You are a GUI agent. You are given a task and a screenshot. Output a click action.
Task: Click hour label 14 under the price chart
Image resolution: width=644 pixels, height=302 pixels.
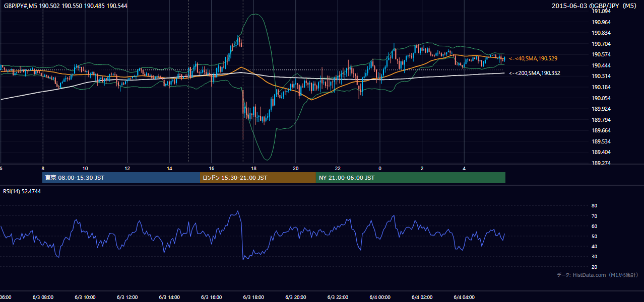pyautogui.click(x=169, y=168)
